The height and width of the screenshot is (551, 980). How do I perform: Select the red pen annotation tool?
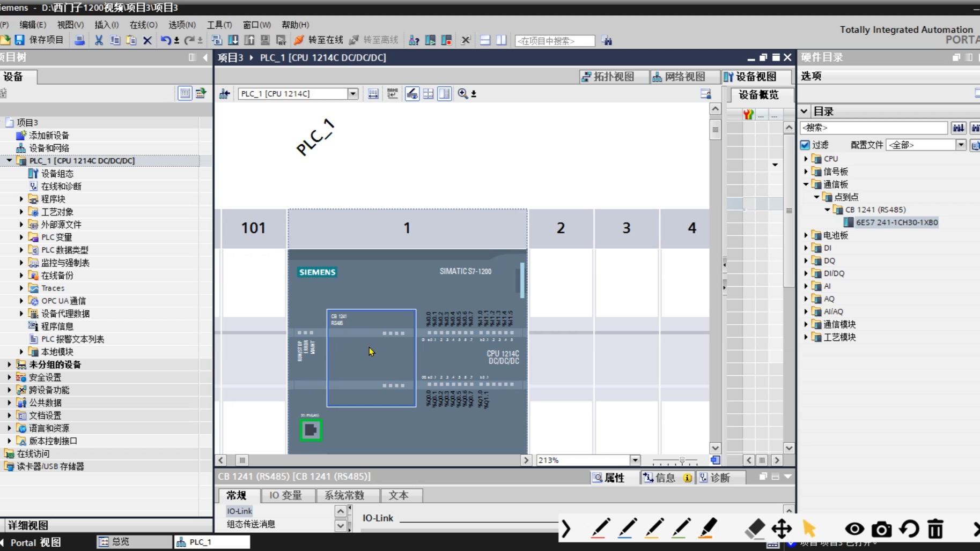600,528
